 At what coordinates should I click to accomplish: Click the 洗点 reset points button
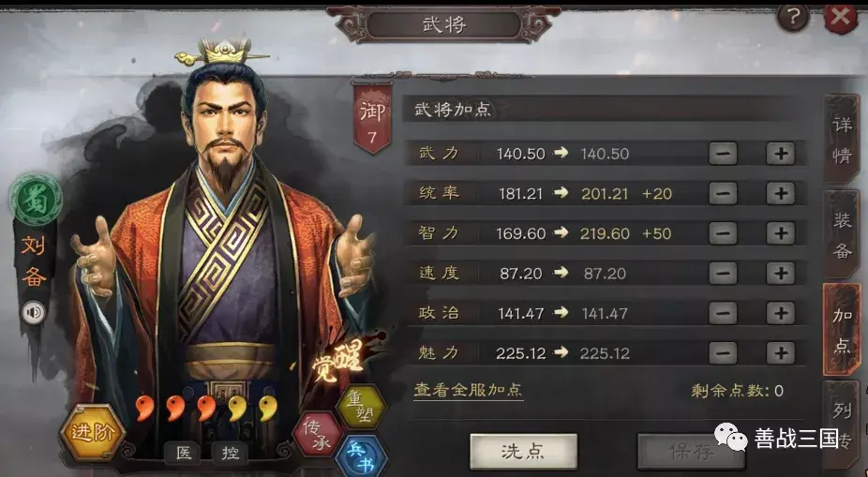pyautogui.click(x=523, y=452)
